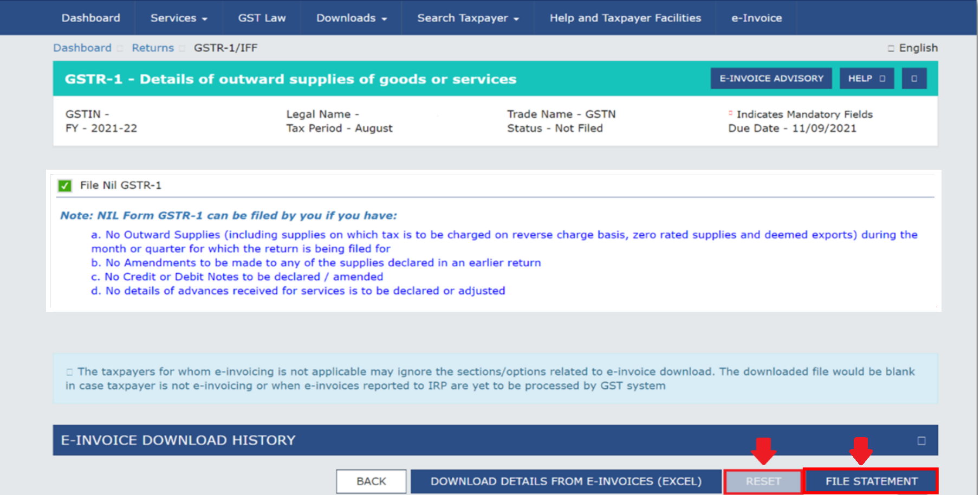The height and width of the screenshot is (495, 980).
Task: Click DOWNLOAD DETAILS FROM E-INVOICES (EXCEL)
Action: tap(566, 481)
